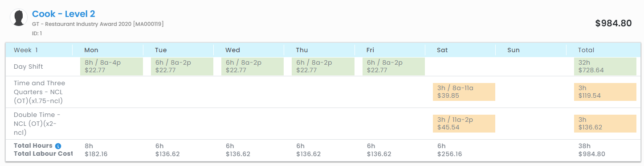Select Wednesday 6h / 8a-2p shift block

[x=253, y=66]
